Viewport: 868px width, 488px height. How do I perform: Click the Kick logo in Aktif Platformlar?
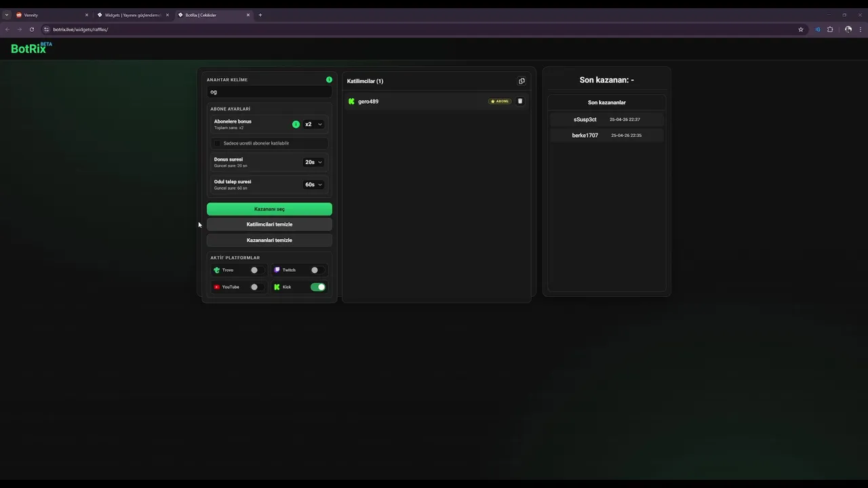[277, 287]
